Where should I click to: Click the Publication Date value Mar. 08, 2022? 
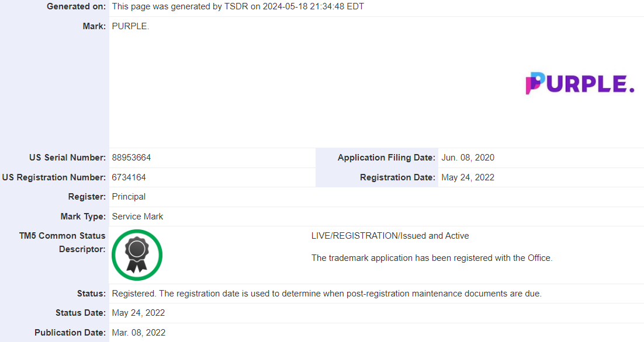coord(139,333)
